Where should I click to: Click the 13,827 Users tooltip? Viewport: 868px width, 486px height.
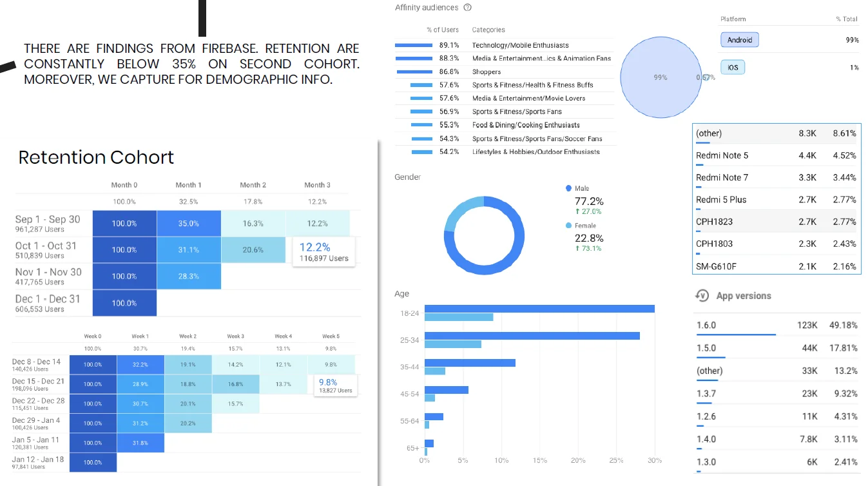[336, 385]
